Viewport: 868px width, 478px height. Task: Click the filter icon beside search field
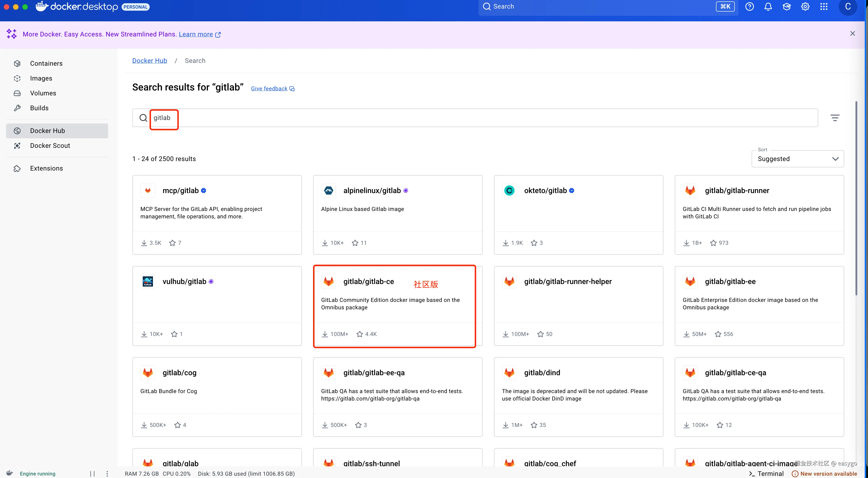click(835, 118)
